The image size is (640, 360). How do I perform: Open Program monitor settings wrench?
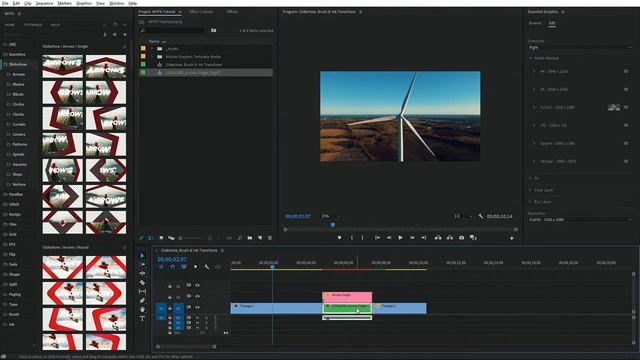coord(481,216)
